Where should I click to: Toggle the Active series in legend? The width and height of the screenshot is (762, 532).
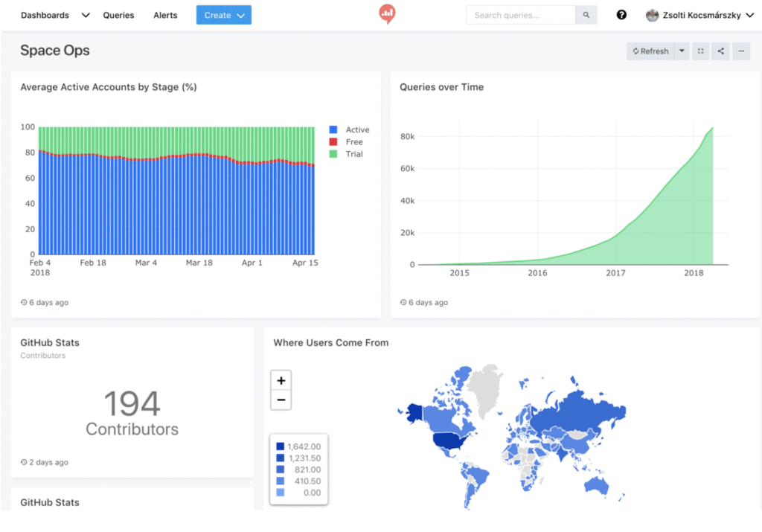coord(350,129)
